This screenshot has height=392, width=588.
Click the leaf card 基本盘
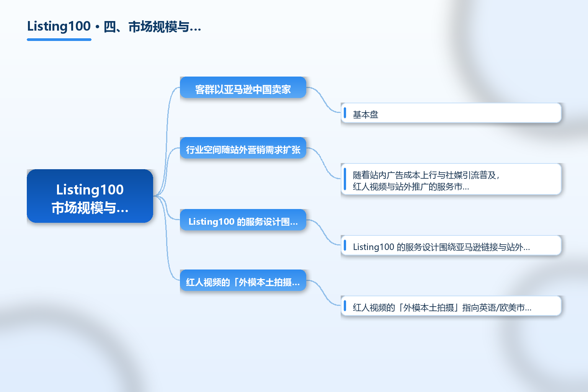[x=451, y=113]
